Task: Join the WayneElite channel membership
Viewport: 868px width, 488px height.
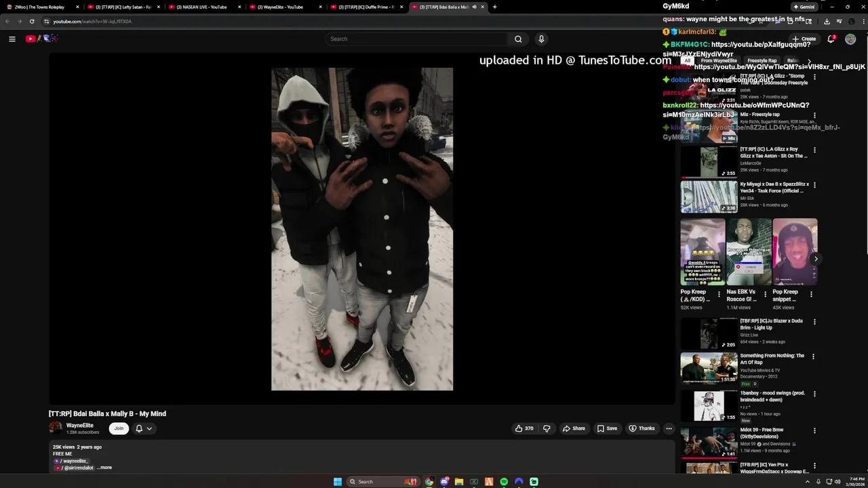Action: [119, 428]
